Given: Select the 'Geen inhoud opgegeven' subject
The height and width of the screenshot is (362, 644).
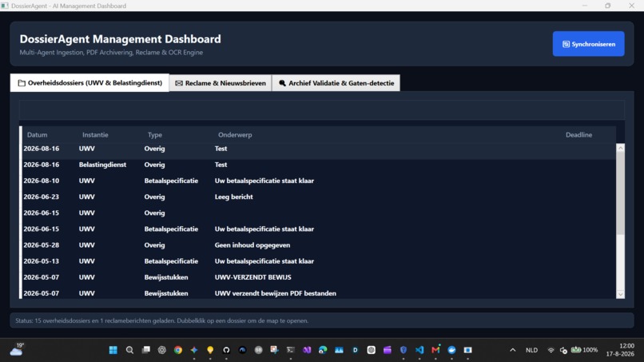Looking at the screenshot, I should click(252, 245).
